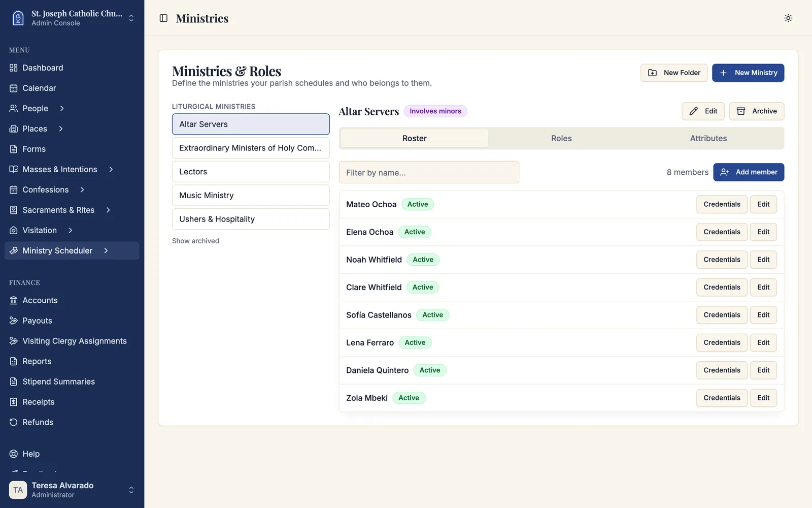Screen dimensions: 812x508
Task: Select the Altar Servers ministry
Action: pos(251,124)
